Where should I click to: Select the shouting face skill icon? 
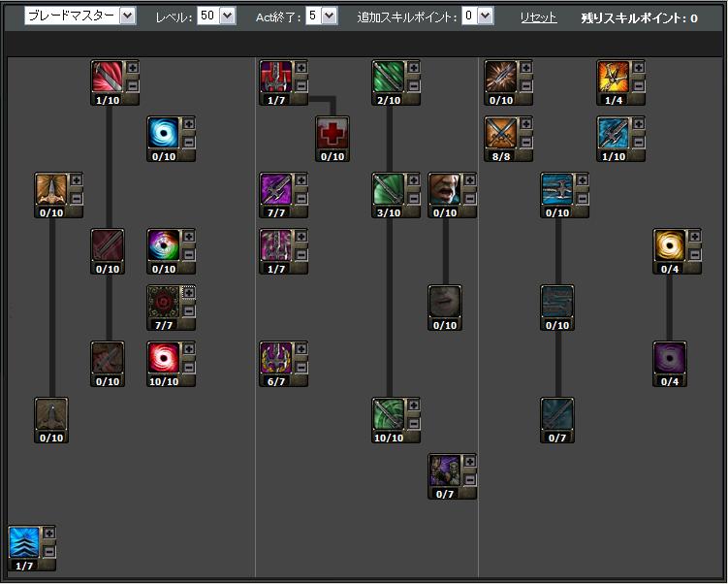point(444,189)
